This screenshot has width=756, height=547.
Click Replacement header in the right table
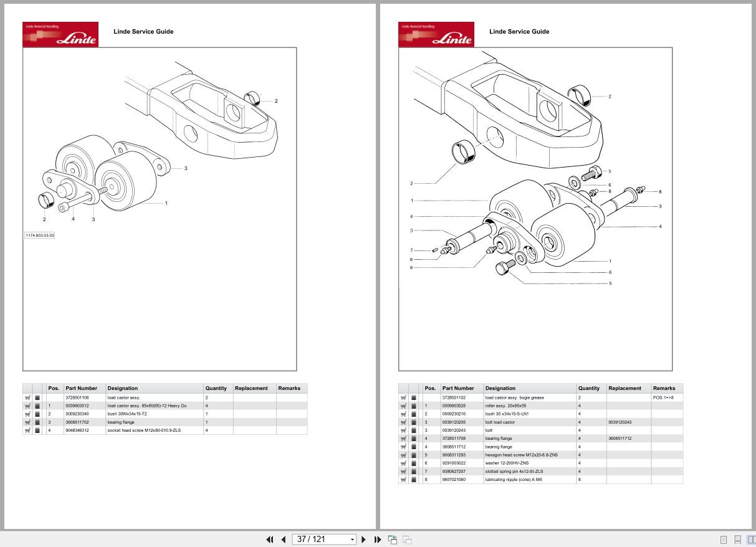pos(625,388)
